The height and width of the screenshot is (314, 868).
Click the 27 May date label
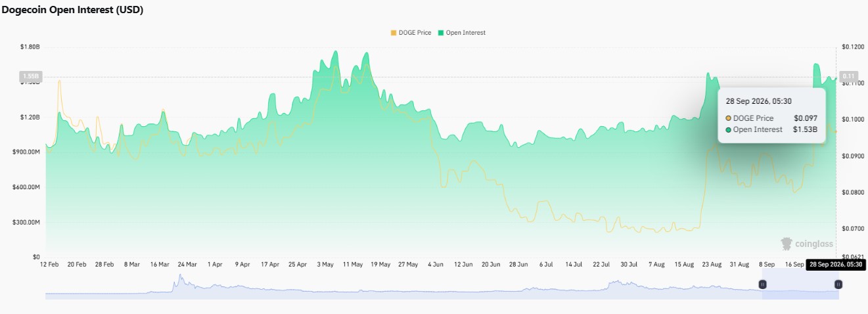408,264
